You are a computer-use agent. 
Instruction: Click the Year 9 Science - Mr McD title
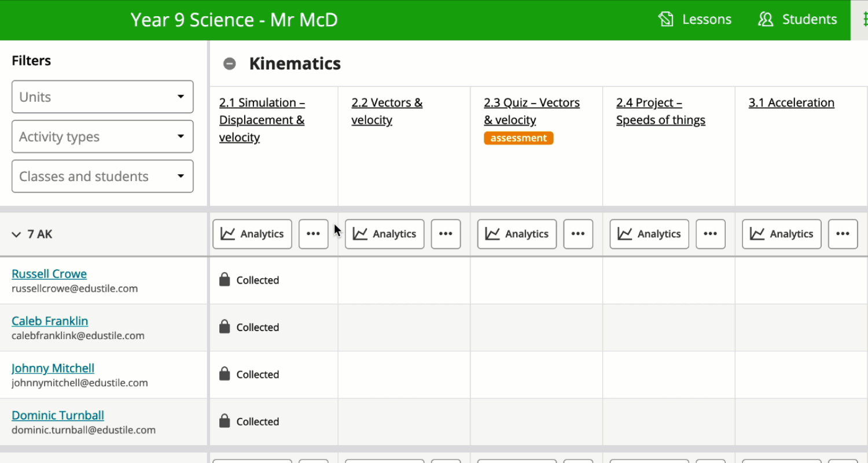point(234,20)
